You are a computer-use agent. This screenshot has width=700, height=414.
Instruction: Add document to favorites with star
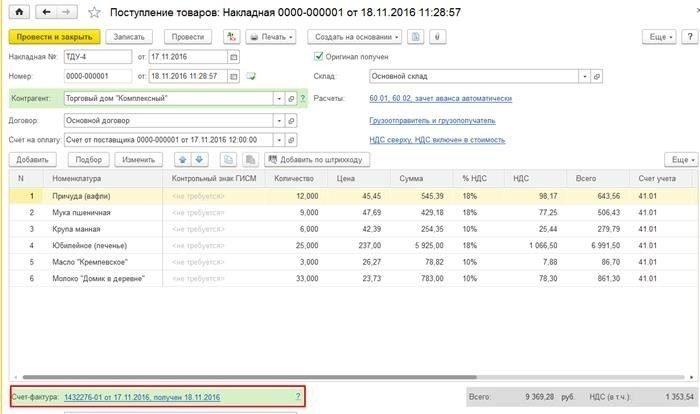[94, 13]
